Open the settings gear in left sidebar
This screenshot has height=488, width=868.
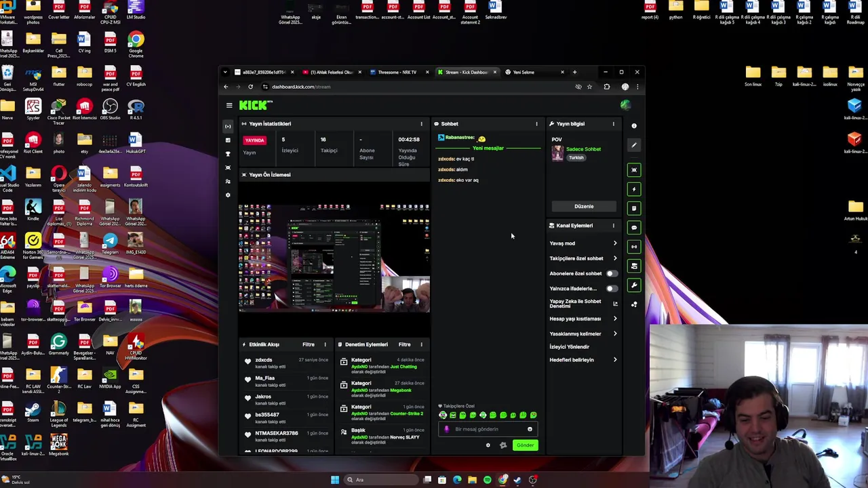[228, 195]
